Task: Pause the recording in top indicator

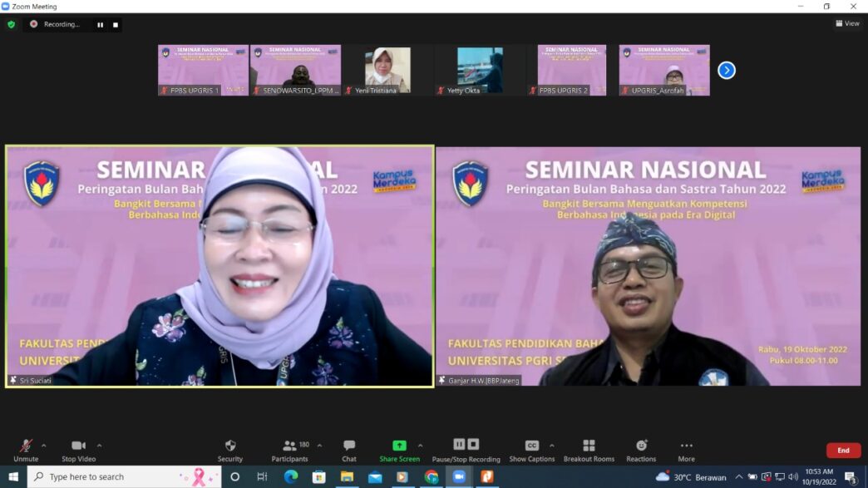Action: [101, 25]
